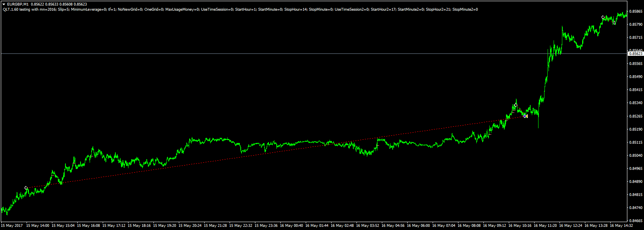The width and height of the screenshot is (644, 230).
Task: Click the 0.84665 price scale label
Action: 636,221
